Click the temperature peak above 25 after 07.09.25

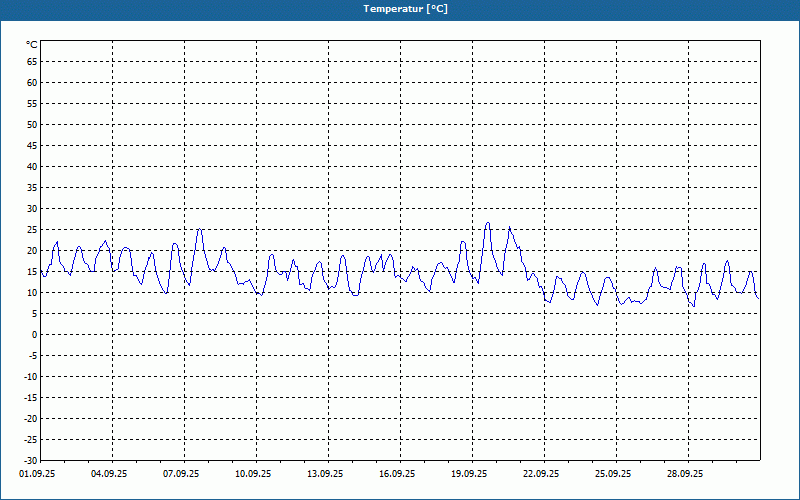[x=199, y=229]
